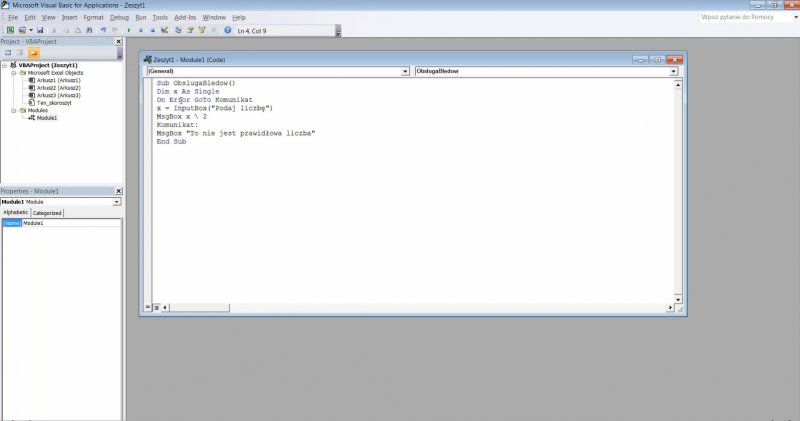Screen dimensions: 800x421
Task: Open the blue Help question mark icon
Action: click(x=227, y=31)
